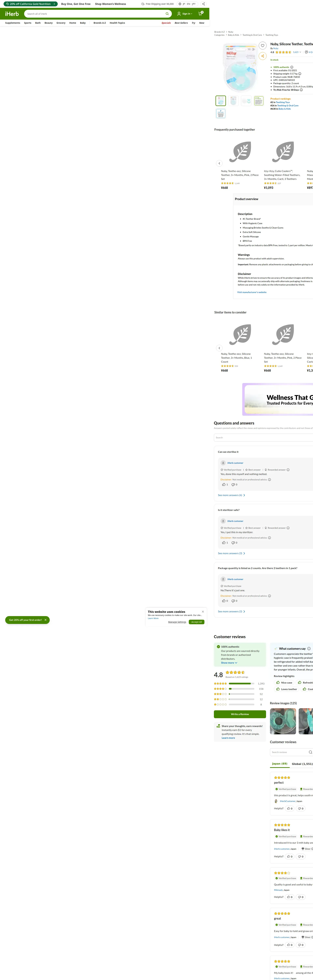Click the Search all of iHerb field
Viewport: 313px width, 980px height.
95,14
